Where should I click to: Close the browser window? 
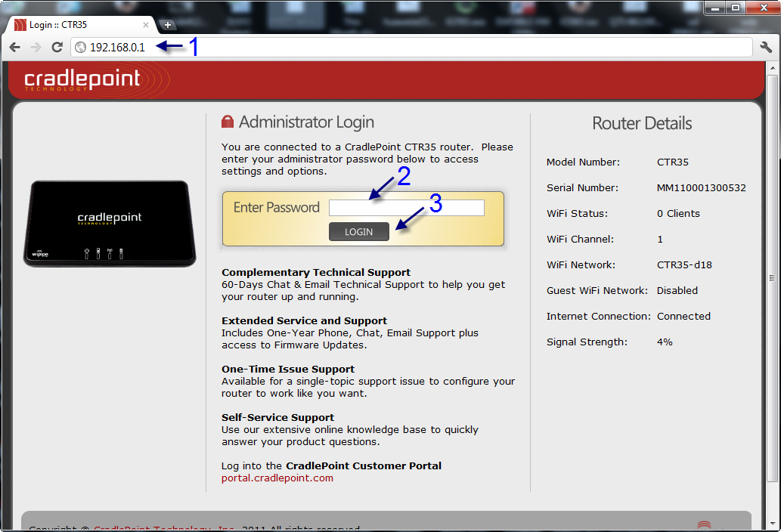763,8
